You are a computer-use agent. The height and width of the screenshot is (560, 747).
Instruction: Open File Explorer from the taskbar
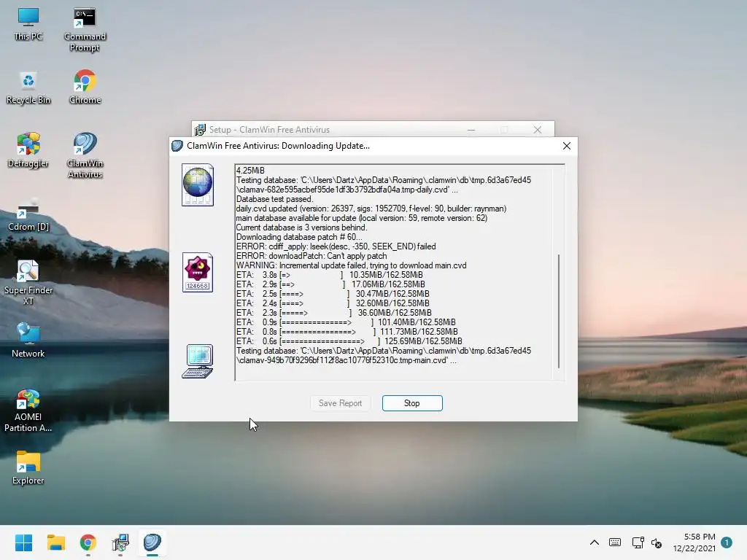pos(55,542)
